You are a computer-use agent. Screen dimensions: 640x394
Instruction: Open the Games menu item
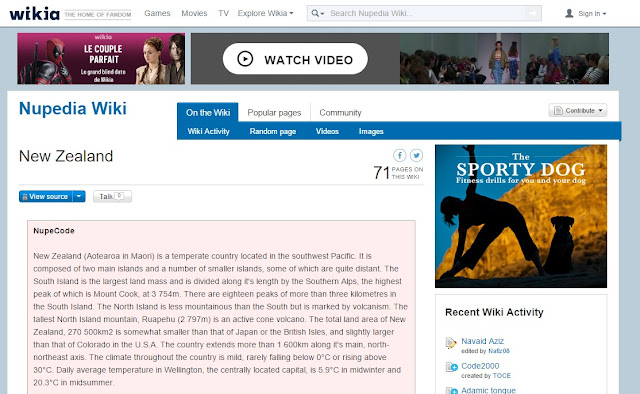pyautogui.click(x=157, y=13)
